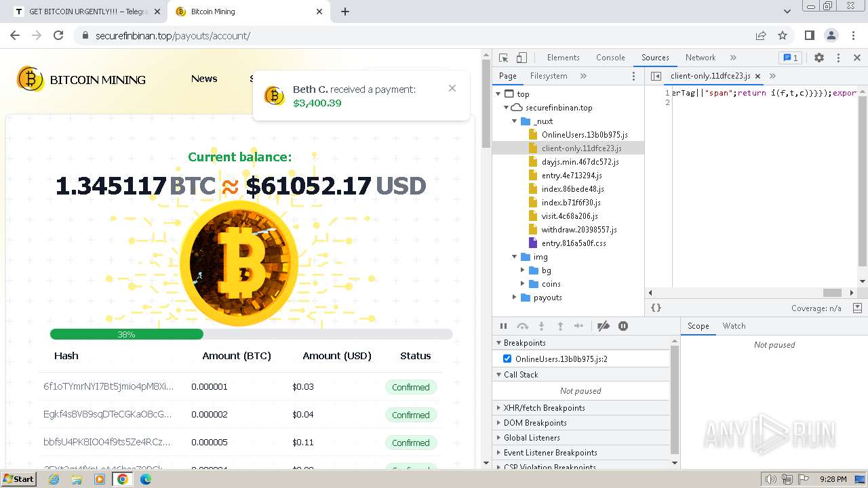Screen dimensions: 868x488
Task: Toggle the device toolbar icon
Action: pyautogui.click(x=521, y=58)
